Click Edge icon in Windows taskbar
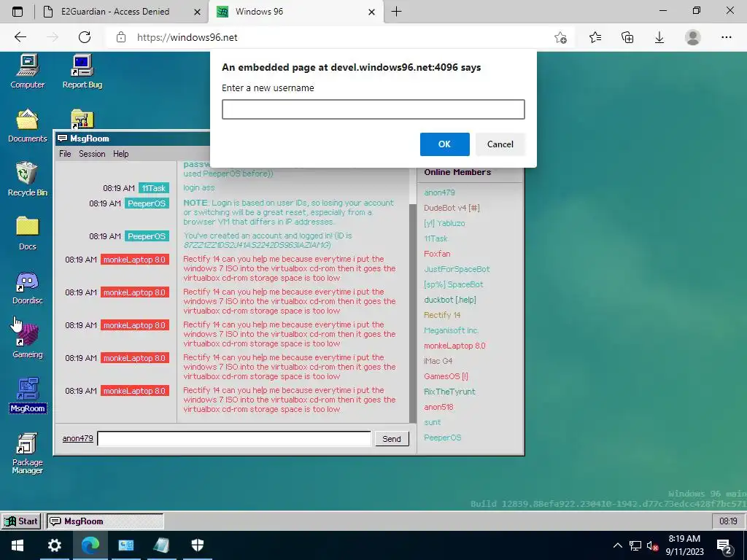 click(x=90, y=545)
